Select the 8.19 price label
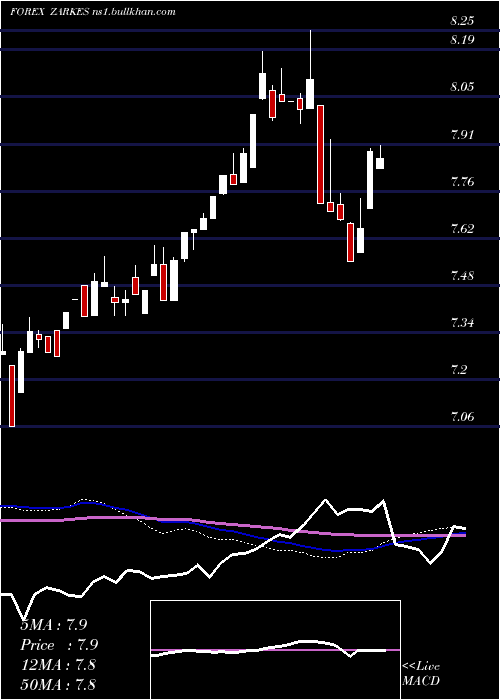 [462, 40]
